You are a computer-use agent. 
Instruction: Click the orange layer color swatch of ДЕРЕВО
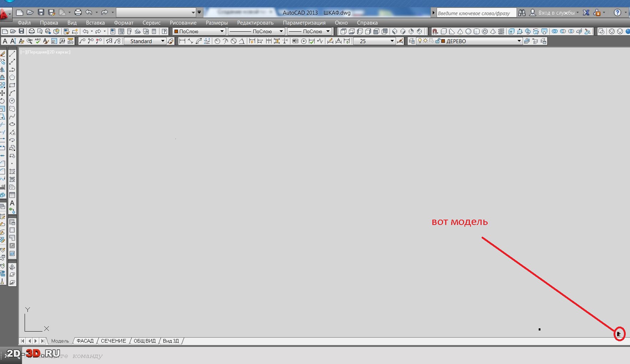443,41
